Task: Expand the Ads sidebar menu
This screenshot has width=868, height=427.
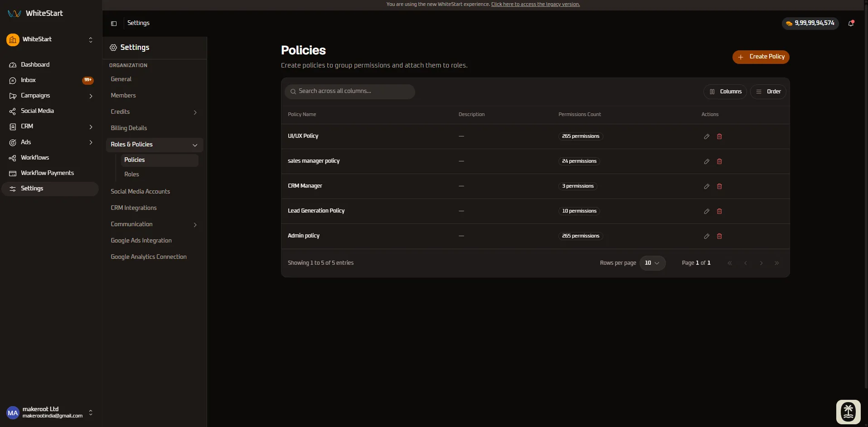Action: pos(50,142)
